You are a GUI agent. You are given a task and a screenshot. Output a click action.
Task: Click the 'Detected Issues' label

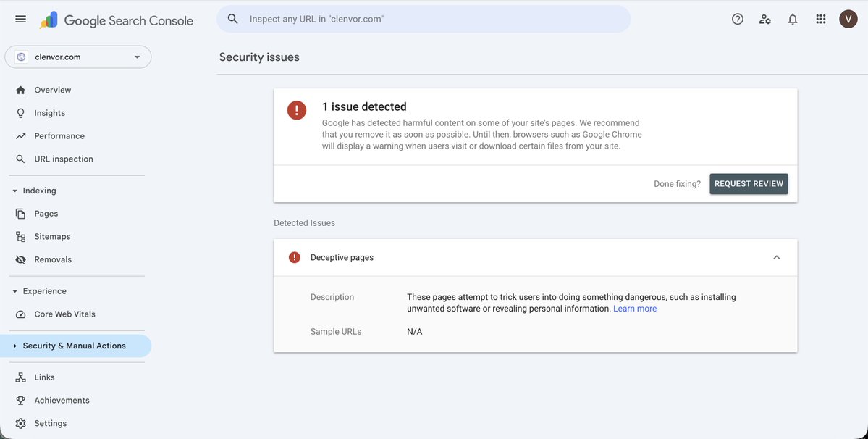305,223
